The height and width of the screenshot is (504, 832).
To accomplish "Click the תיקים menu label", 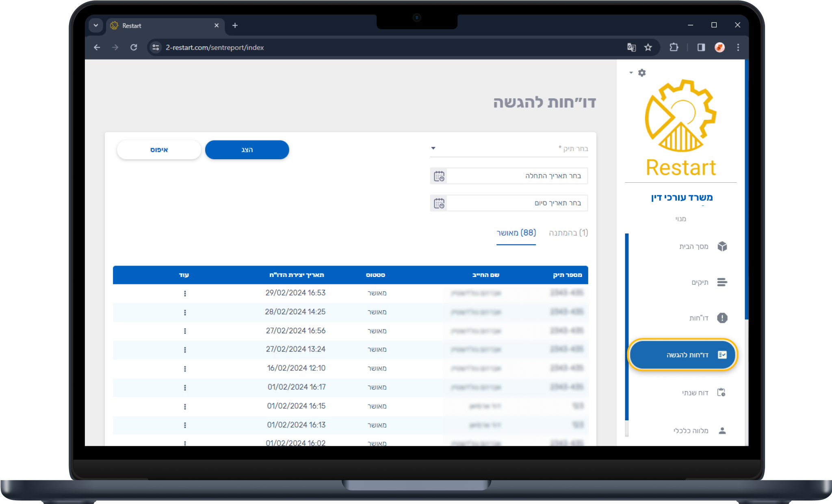I will click(x=700, y=282).
